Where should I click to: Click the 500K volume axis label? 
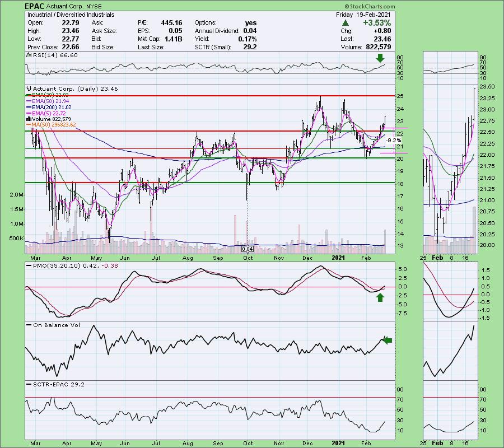(16, 239)
